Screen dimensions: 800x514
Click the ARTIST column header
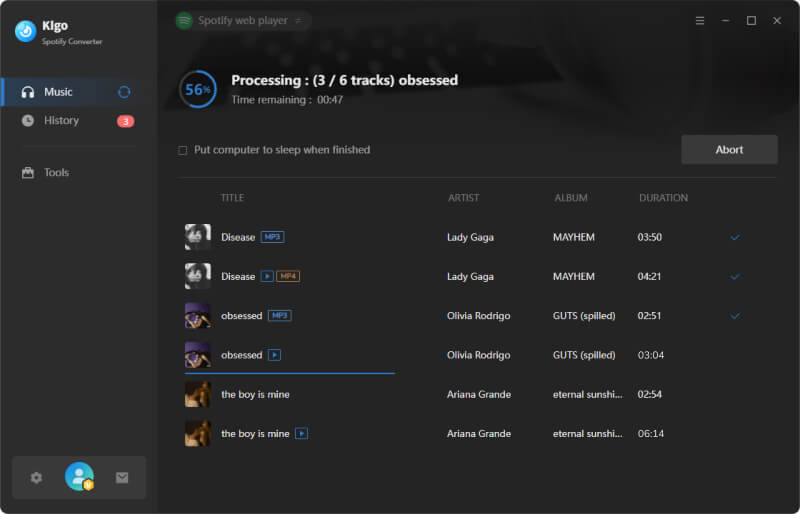tap(463, 198)
